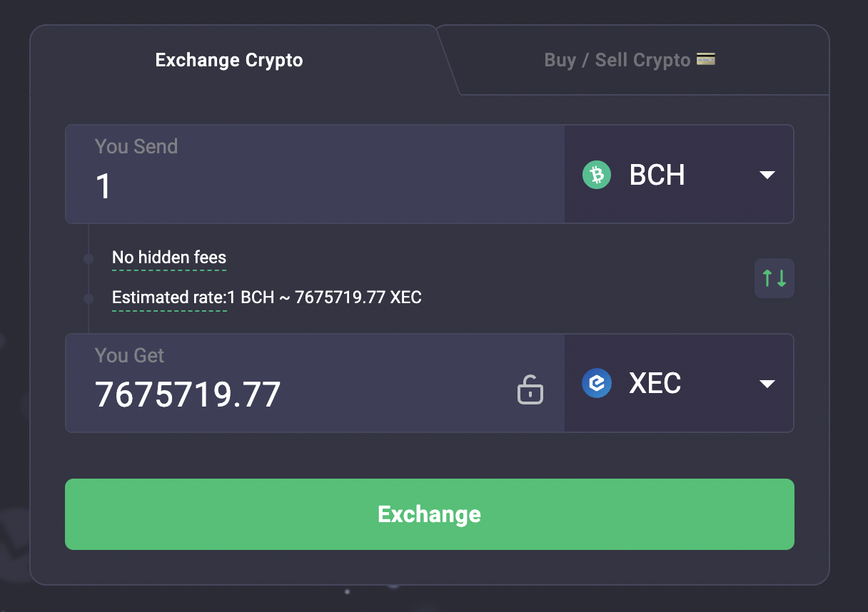Image resolution: width=868 pixels, height=612 pixels.
Task: Click the No hidden fees link
Action: (169, 257)
